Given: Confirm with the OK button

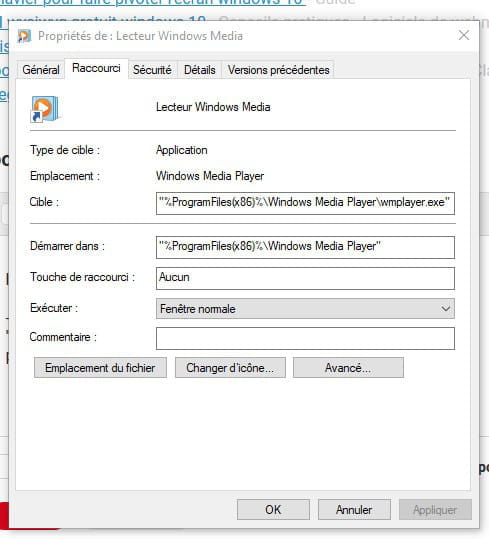Looking at the screenshot, I should tap(273, 509).
